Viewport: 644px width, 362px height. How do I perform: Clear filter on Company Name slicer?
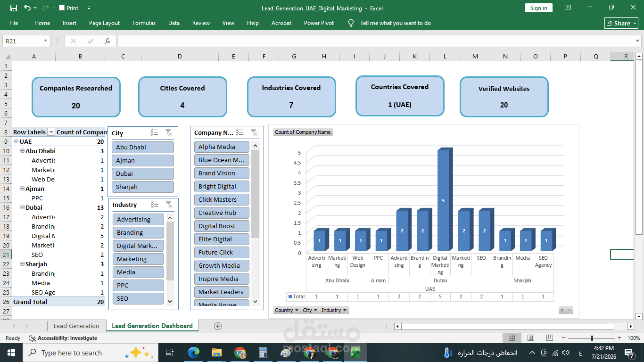point(254,132)
